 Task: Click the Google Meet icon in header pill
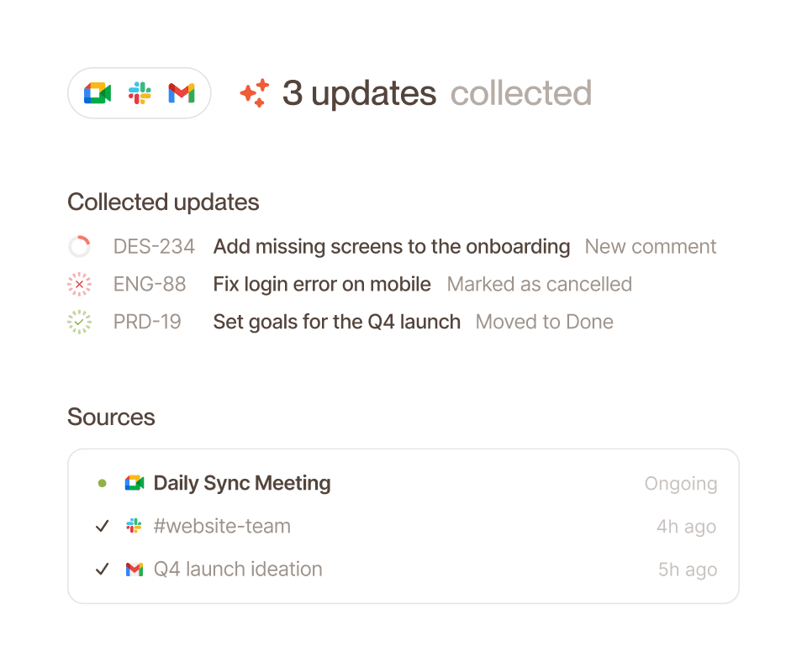[98, 93]
